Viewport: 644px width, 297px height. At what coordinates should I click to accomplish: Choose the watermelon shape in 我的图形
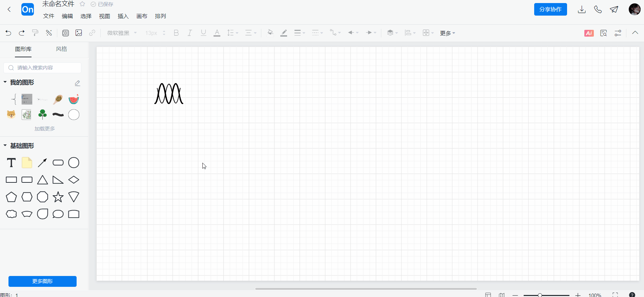pos(74,99)
